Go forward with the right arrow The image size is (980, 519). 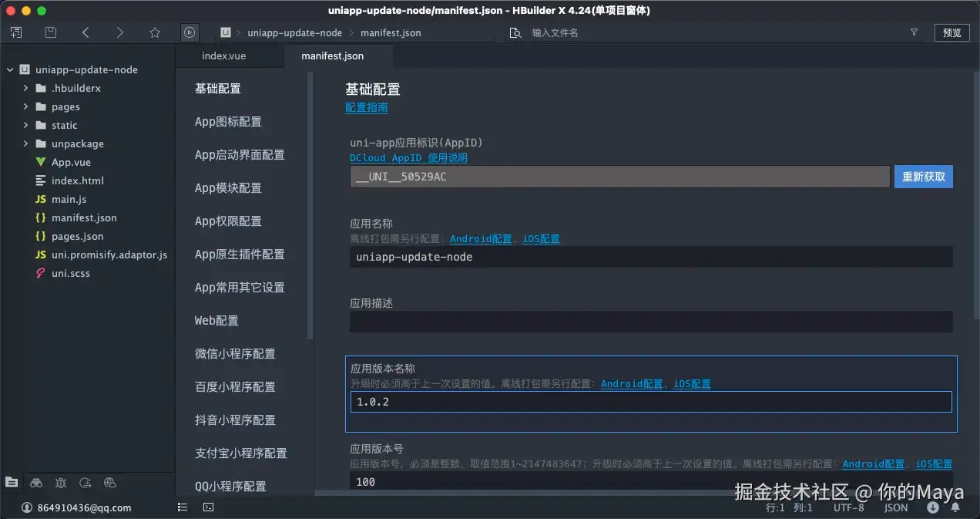coord(119,32)
